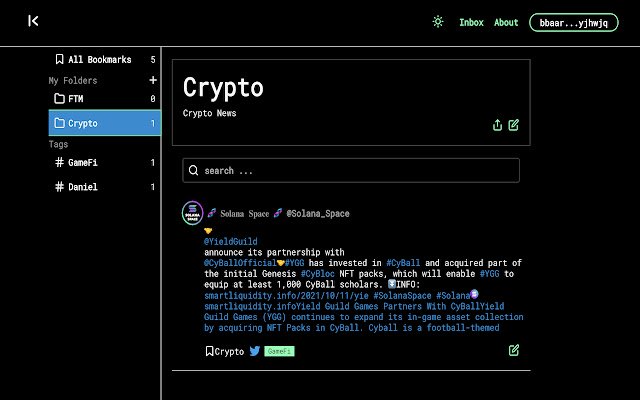
Task: Open the About page
Action: click(506, 22)
